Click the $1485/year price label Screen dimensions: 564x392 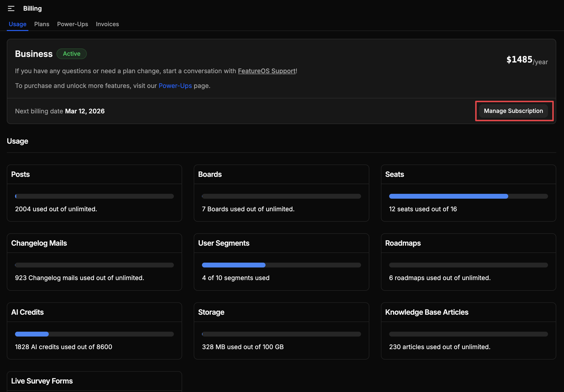[x=526, y=60]
